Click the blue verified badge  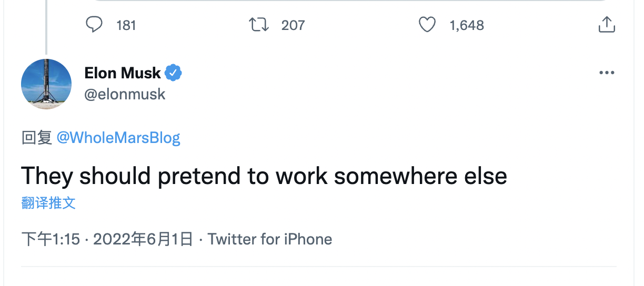(174, 73)
